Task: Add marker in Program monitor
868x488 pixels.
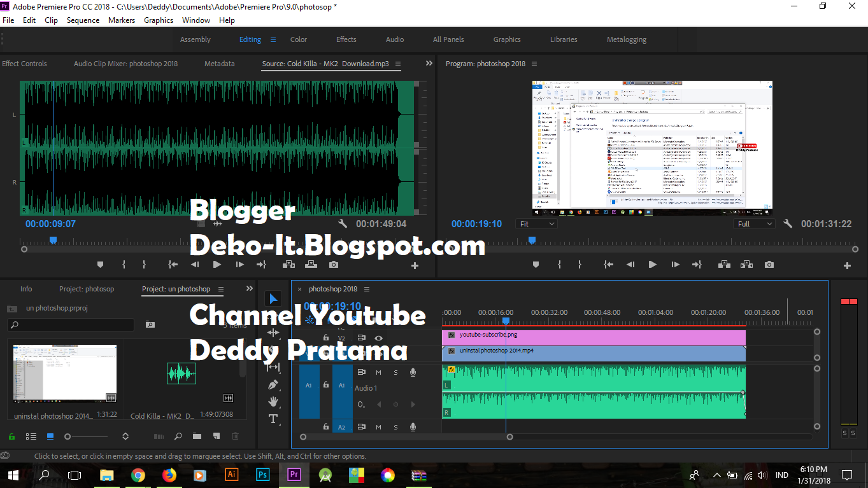Action: (536, 265)
